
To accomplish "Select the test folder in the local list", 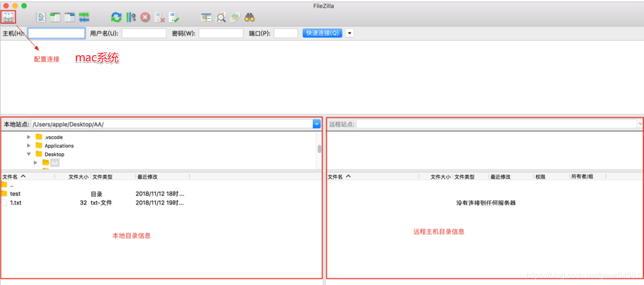I will (x=161, y=194).
